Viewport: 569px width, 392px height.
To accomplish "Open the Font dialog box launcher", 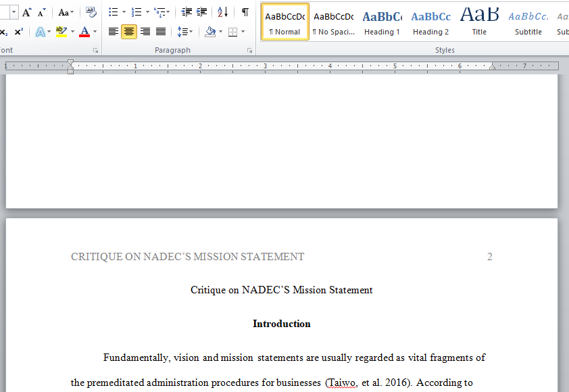I will tap(96, 51).
